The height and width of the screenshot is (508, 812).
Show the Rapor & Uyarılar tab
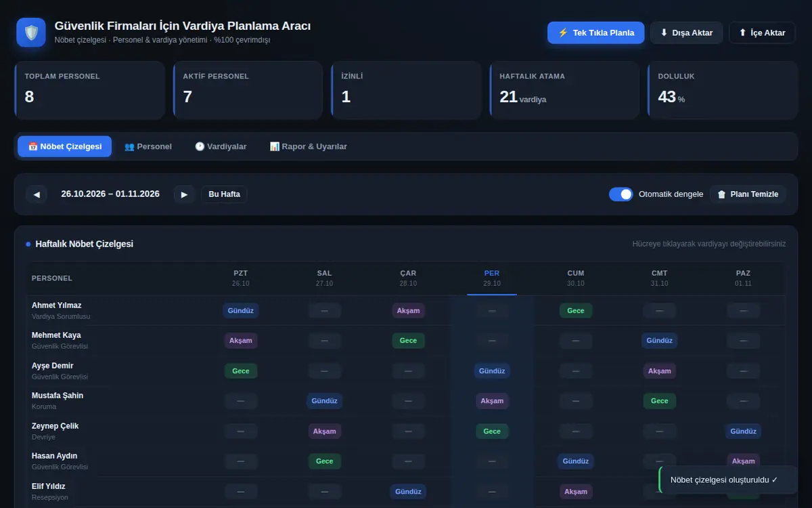pyautogui.click(x=309, y=146)
